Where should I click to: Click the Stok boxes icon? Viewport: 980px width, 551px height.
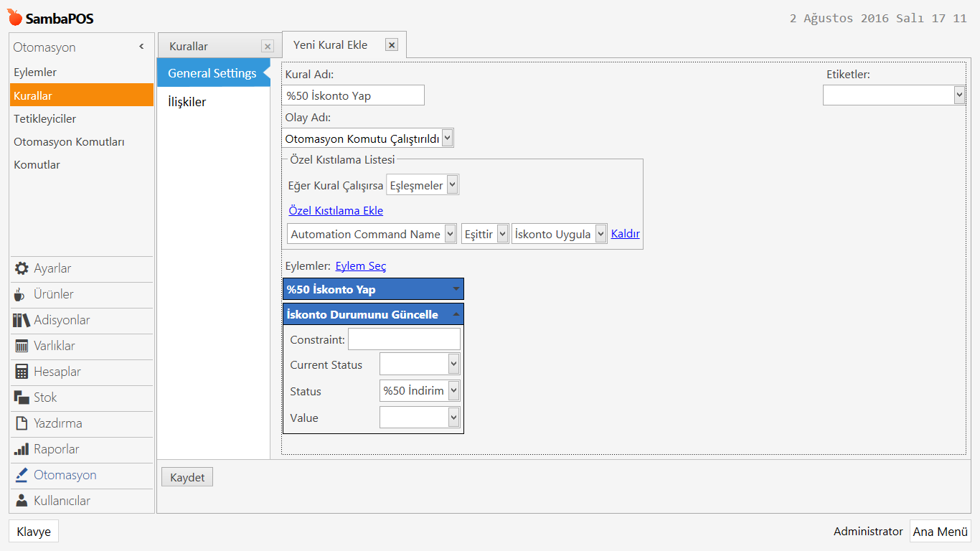point(22,397)
